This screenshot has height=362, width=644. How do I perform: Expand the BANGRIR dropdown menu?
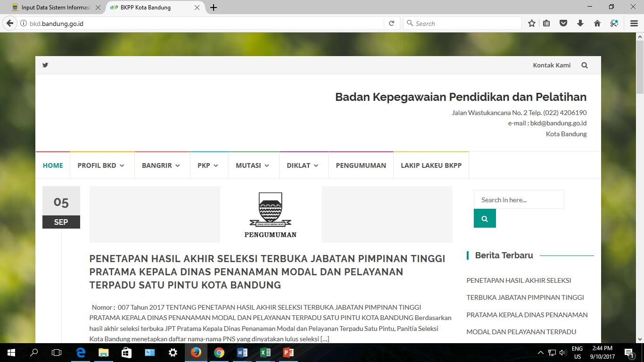pos(161,165)
